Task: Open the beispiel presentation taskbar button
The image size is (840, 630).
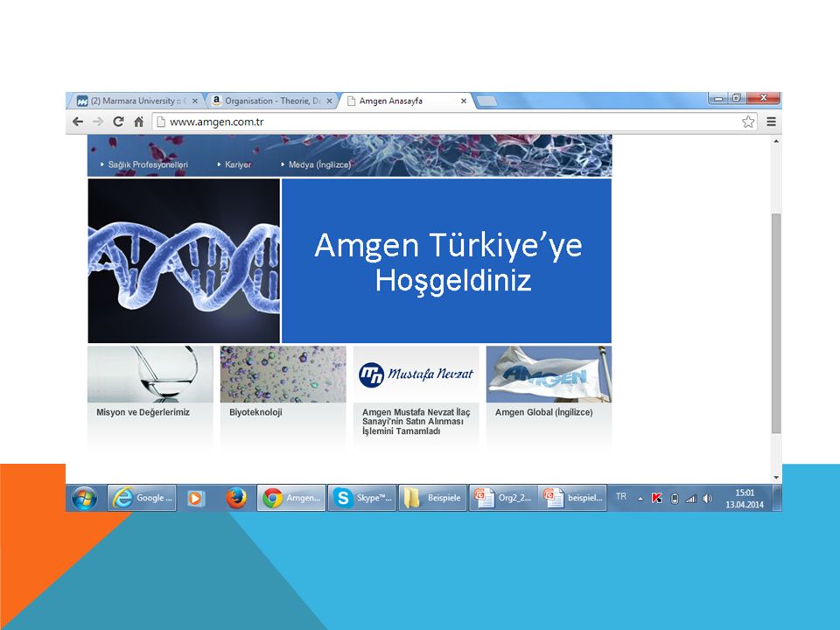Action: pyautogui.click(x=572, y=498)
